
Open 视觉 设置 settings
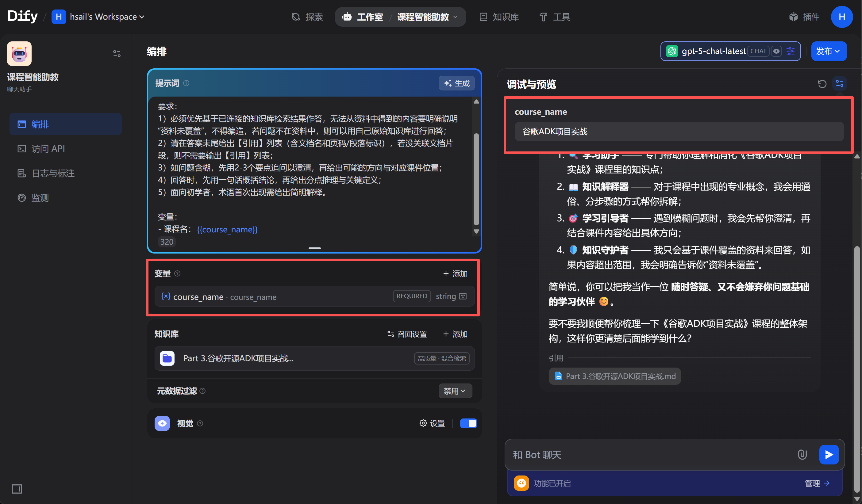coord(432,423)
